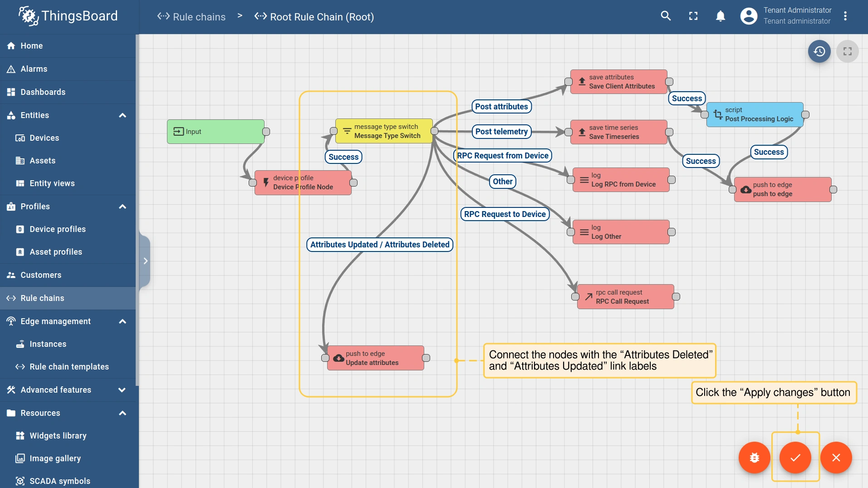
Task: Open the notifications bell
Action: (x=720, y=16)
